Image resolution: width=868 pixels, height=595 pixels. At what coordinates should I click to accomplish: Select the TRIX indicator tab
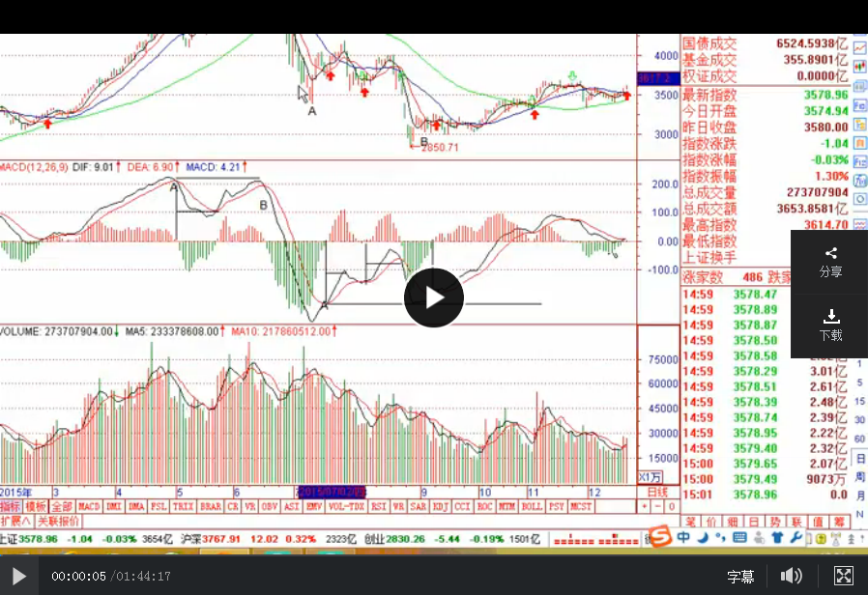pos(184,506)
